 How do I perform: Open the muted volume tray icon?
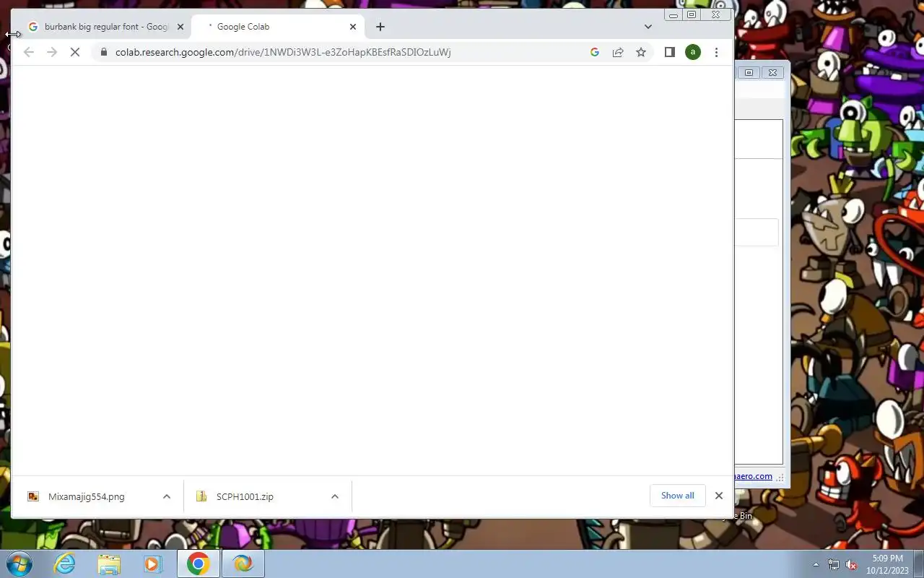(x=852, y=564)
